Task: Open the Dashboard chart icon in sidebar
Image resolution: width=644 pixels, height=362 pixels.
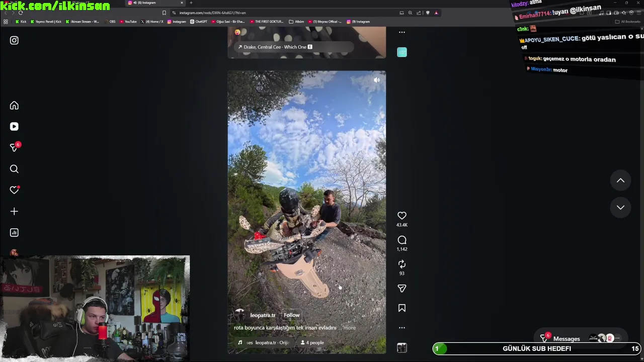Action: [x=14, y=232]
